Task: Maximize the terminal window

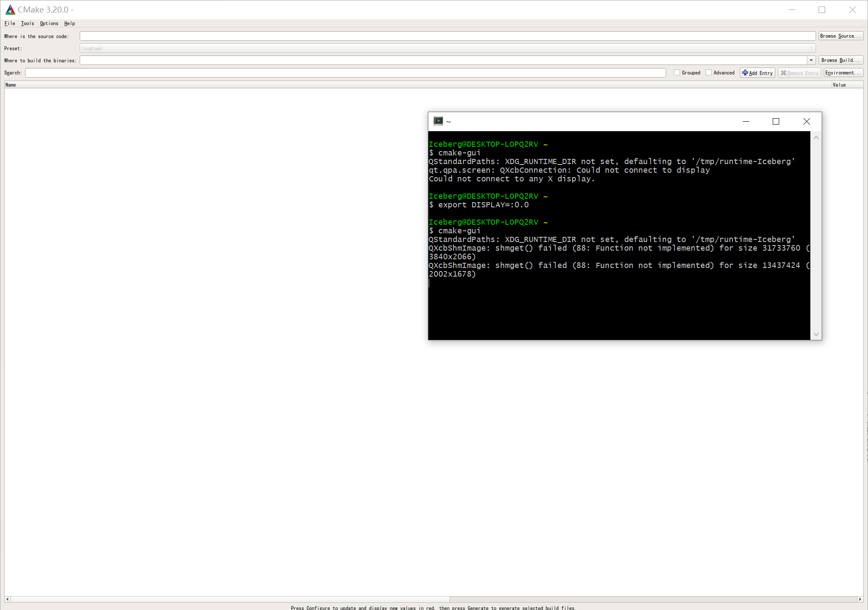Action: coord(776,122)
